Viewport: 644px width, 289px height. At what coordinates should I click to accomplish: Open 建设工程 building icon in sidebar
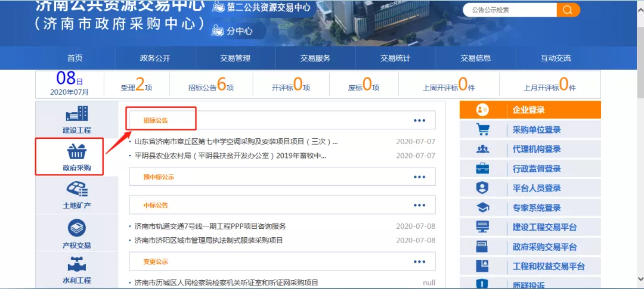point(76,114)
